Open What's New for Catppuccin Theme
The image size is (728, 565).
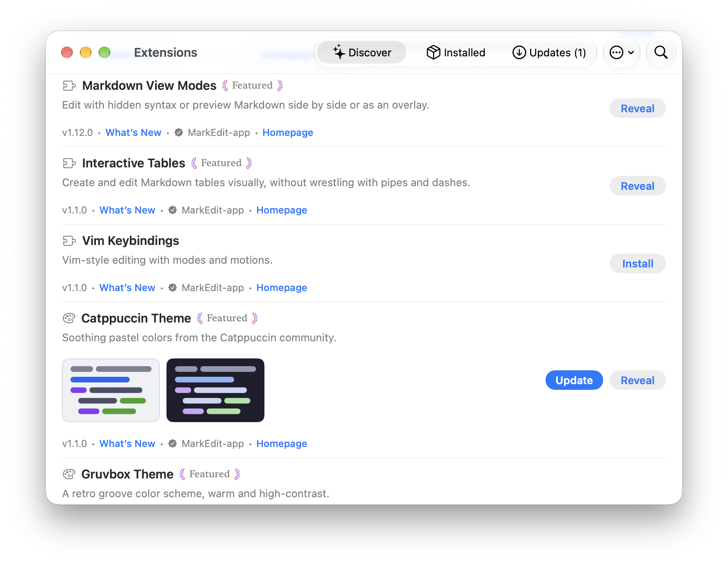[127, 443]
